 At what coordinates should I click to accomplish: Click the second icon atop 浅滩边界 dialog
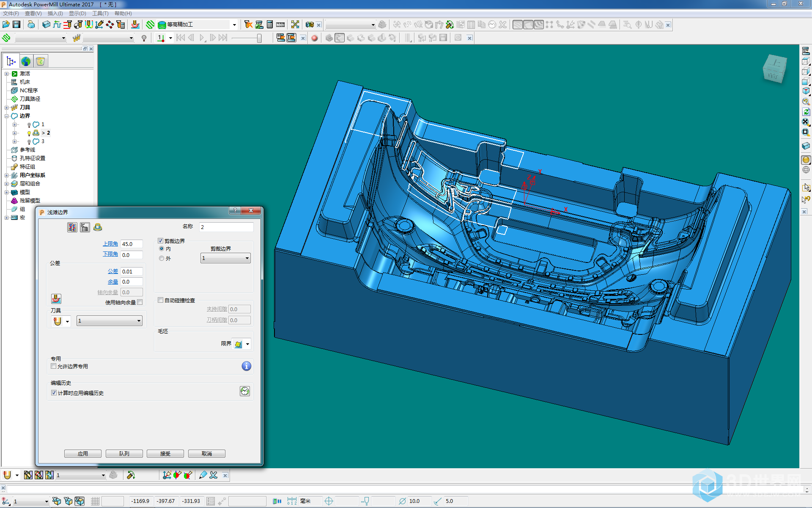(x=85, y=227)
